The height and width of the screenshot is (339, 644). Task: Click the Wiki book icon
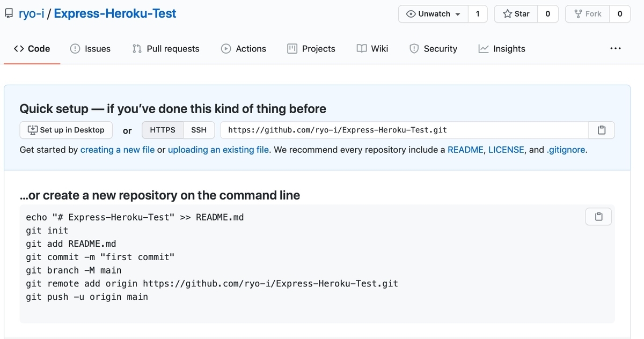tap(362, 49)
